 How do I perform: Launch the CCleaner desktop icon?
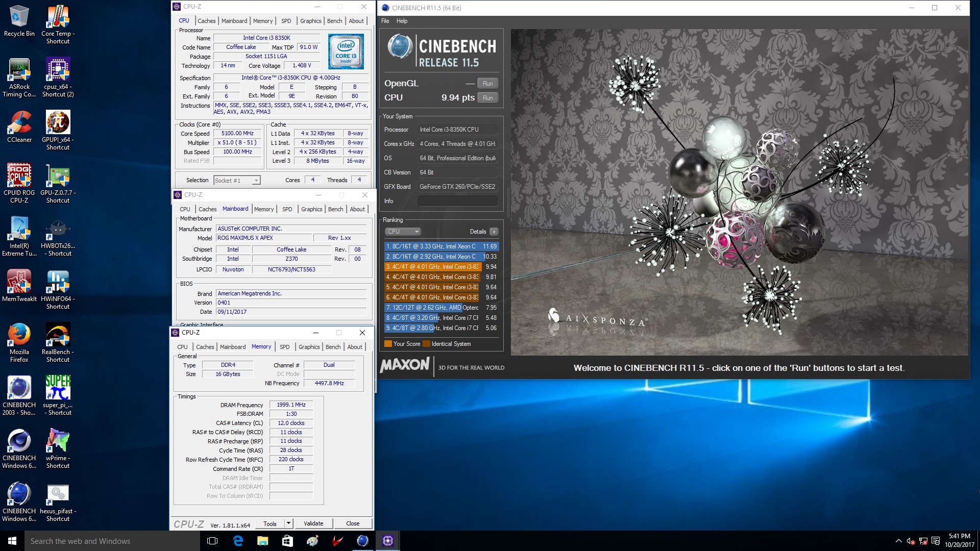point(19,127)
